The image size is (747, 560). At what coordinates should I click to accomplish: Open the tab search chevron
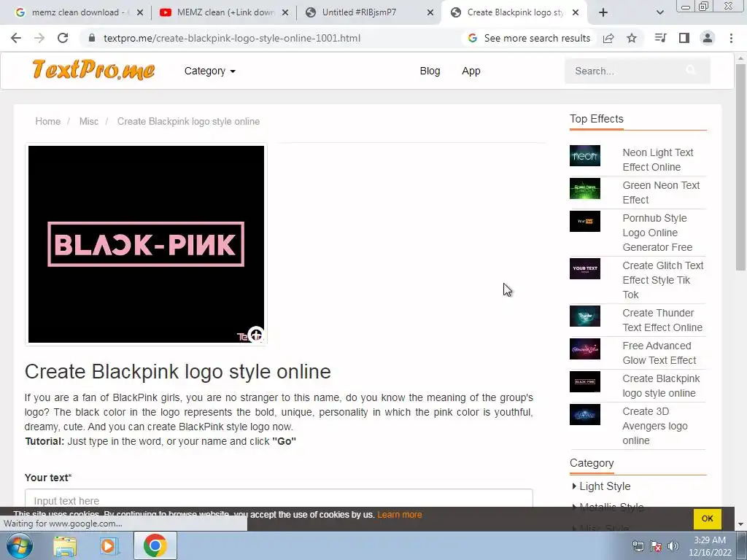click(x=659, y=12)
